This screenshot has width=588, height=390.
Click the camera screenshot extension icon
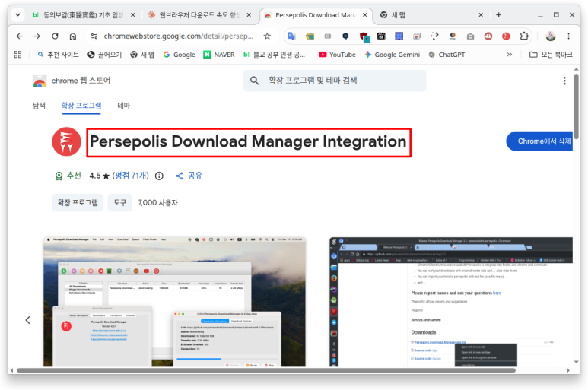[470, 36]
